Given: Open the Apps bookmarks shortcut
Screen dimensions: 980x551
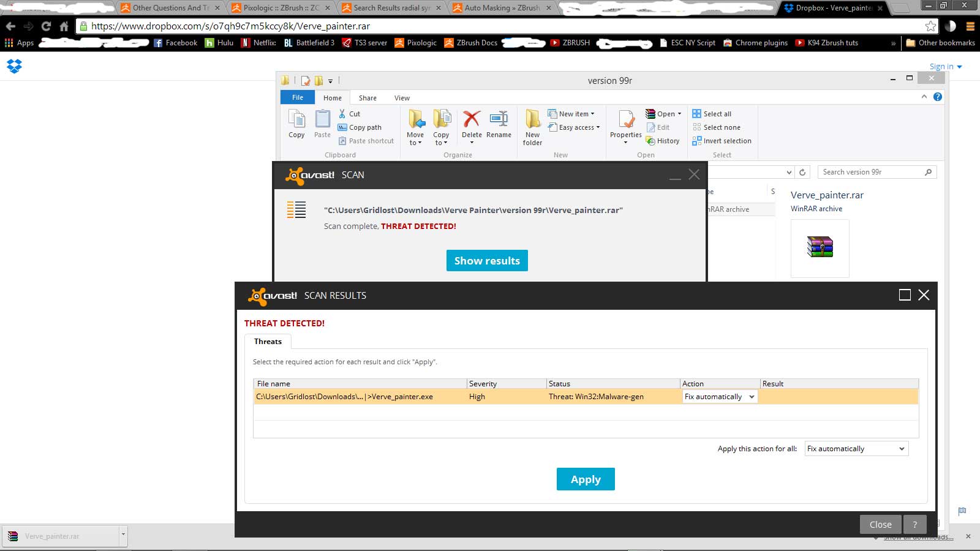Looking at the screenshot, I should coord(19,43).
